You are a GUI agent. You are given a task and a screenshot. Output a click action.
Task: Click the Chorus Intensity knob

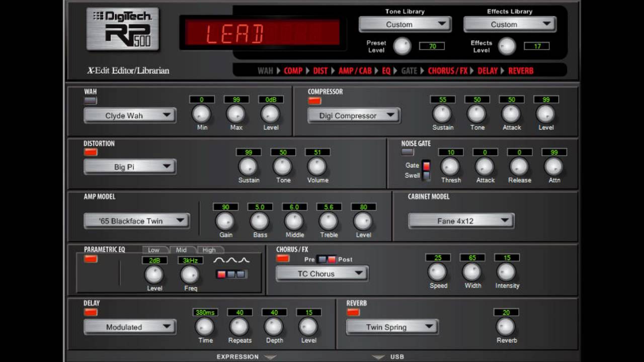click(x=506, y=272)
